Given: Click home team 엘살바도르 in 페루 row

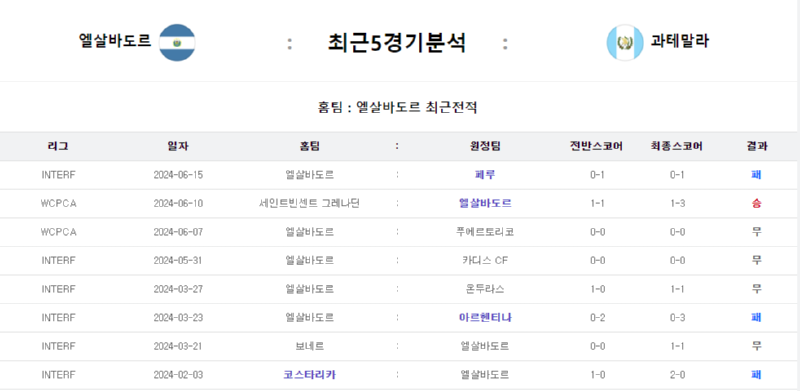Looking at the screenshot, I should (310, 175).
